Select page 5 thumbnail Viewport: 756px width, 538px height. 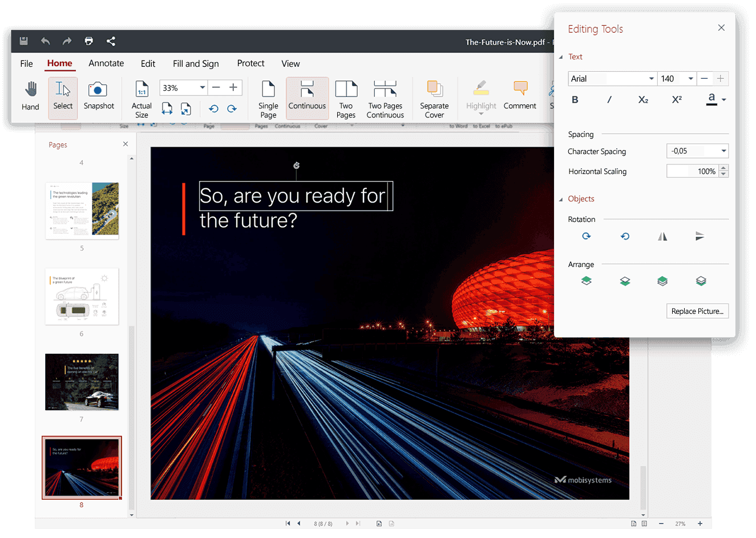(x=82, y=211)
